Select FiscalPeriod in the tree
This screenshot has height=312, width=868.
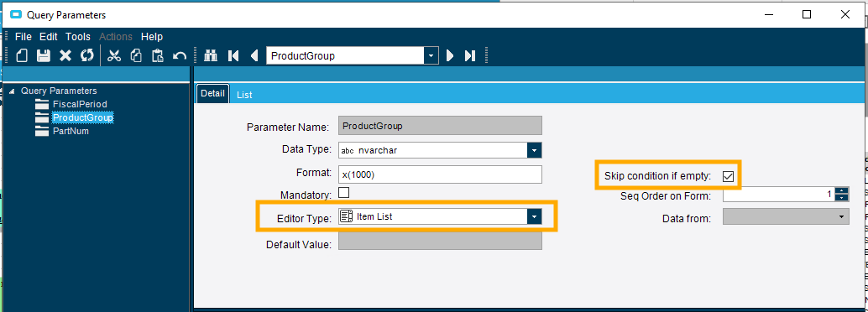click(80, 104)
